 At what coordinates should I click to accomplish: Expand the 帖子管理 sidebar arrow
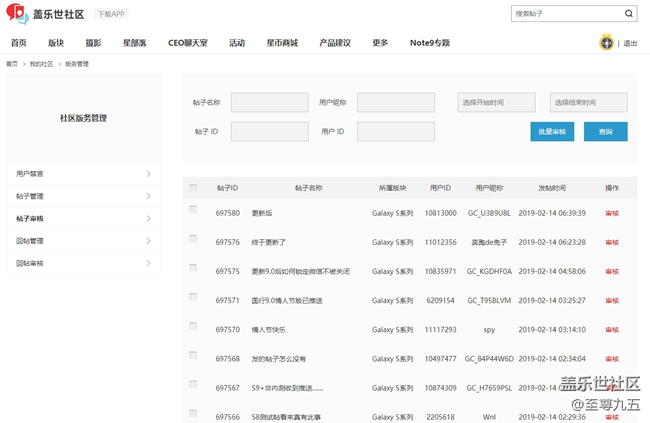click(x=148, y=196)
